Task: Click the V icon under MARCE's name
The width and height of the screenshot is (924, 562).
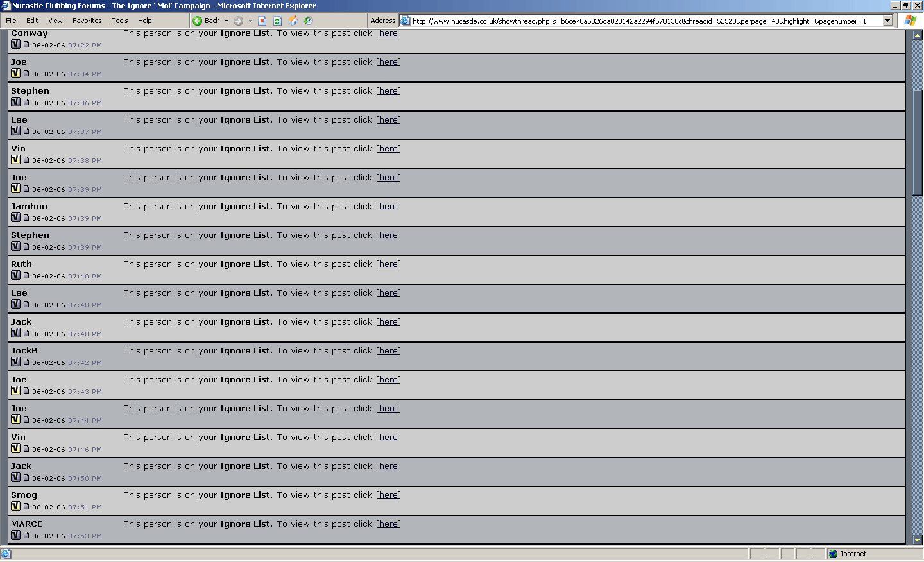Action: click(15, 535)
